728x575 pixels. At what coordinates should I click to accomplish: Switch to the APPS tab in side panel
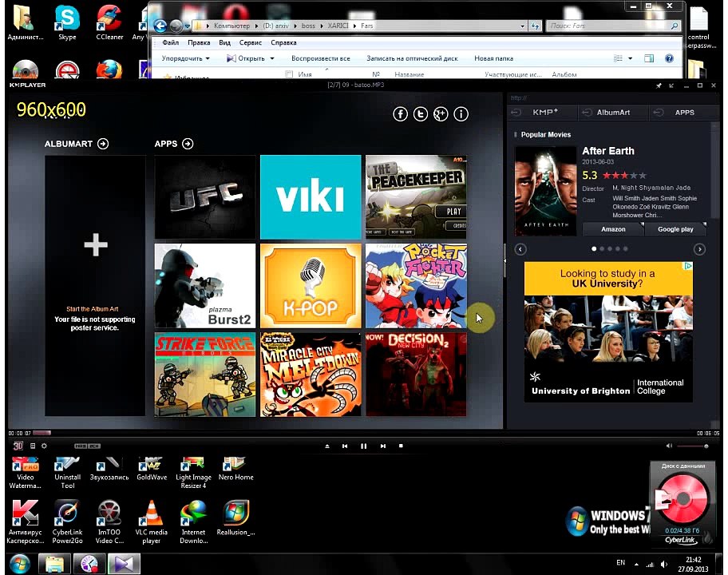coord(684,113)
